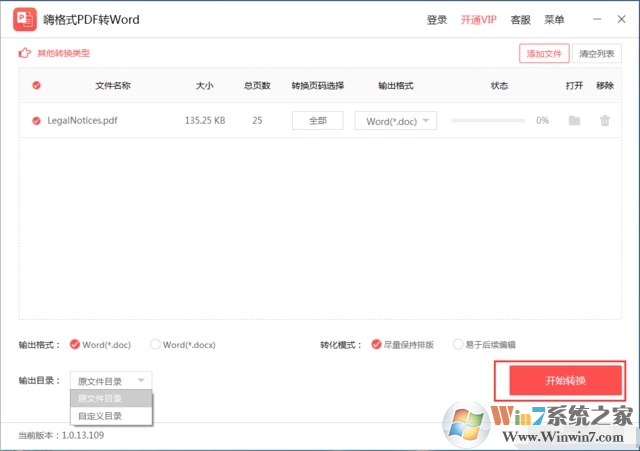640x451 pixels.
Task: Click the 输出格式 column header
Action: tap(396, 85)
